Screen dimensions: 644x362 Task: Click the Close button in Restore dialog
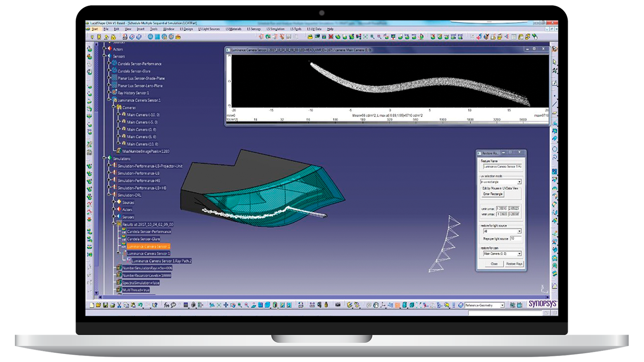tap(494, 264)
